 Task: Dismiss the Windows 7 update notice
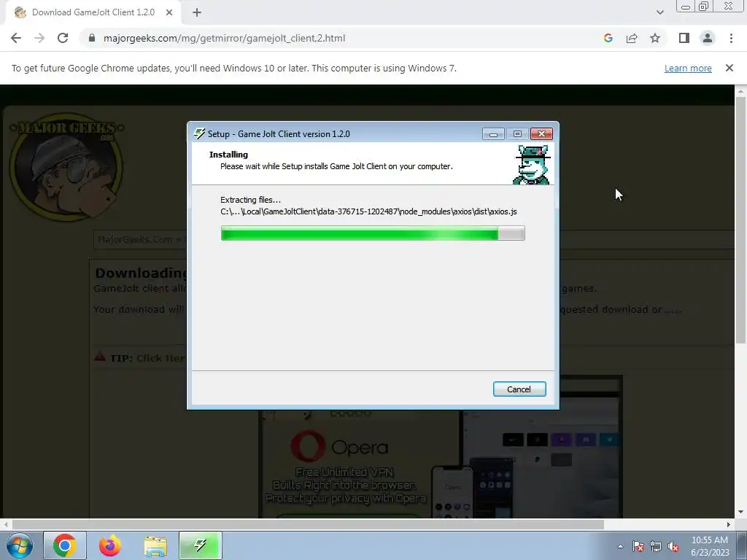pos(729,68)
